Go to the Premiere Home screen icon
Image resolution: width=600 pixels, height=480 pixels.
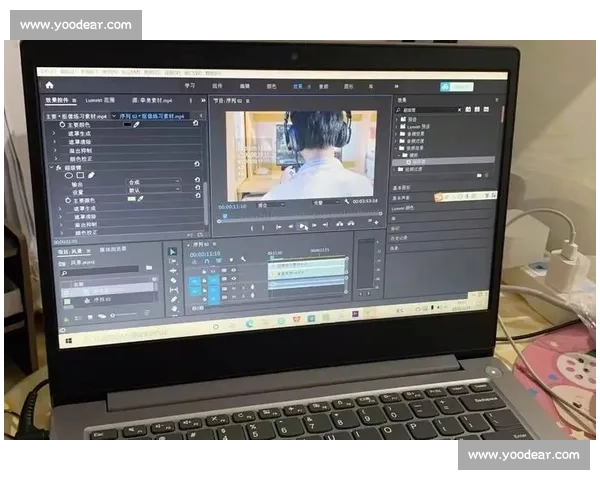pyautogui.click(x=49, y=85)
